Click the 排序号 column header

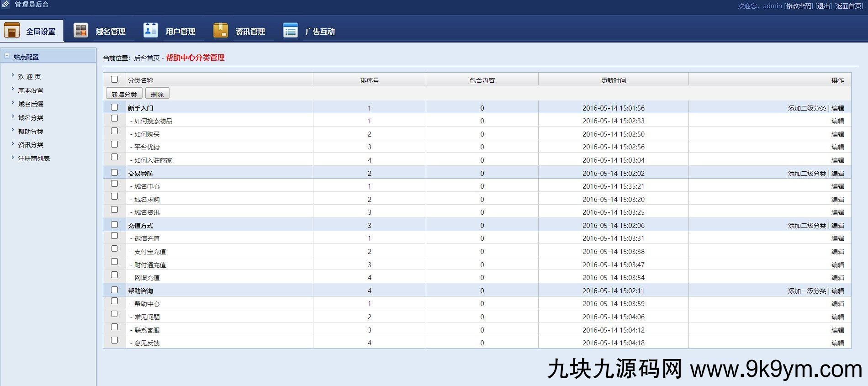click(x=369, y=80)
